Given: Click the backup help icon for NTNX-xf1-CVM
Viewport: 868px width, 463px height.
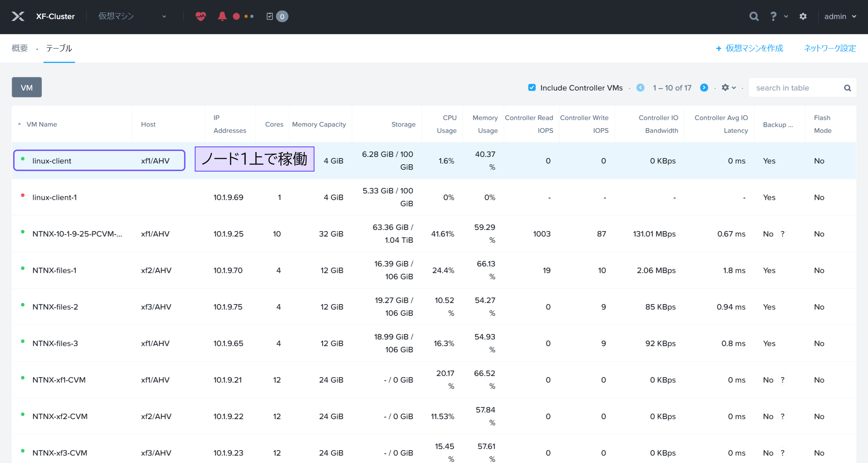Looking at the screenshot, I should point(782,380).
